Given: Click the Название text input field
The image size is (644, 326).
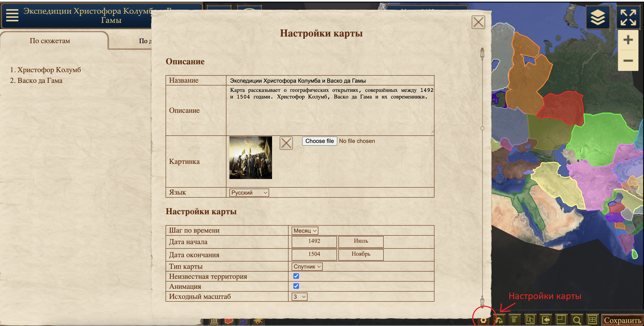Looking at the screenshot, I should pyautogui.click(x=330, y=81).
